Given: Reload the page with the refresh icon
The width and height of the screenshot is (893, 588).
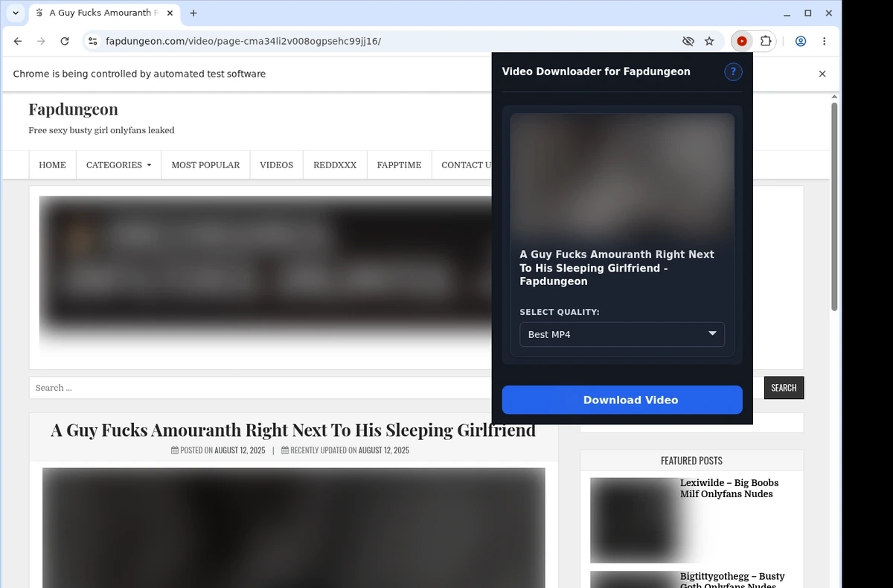Looking at the screenshot, I should point(65,42).
